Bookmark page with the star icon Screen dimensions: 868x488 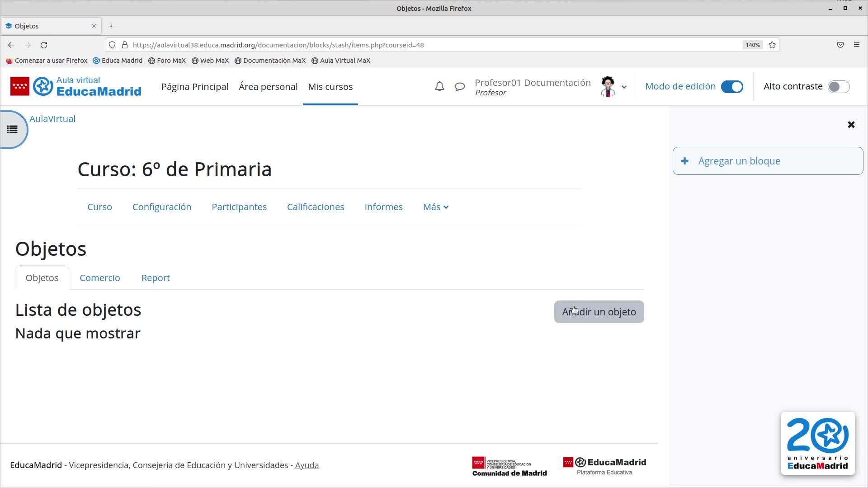[772, 45]
